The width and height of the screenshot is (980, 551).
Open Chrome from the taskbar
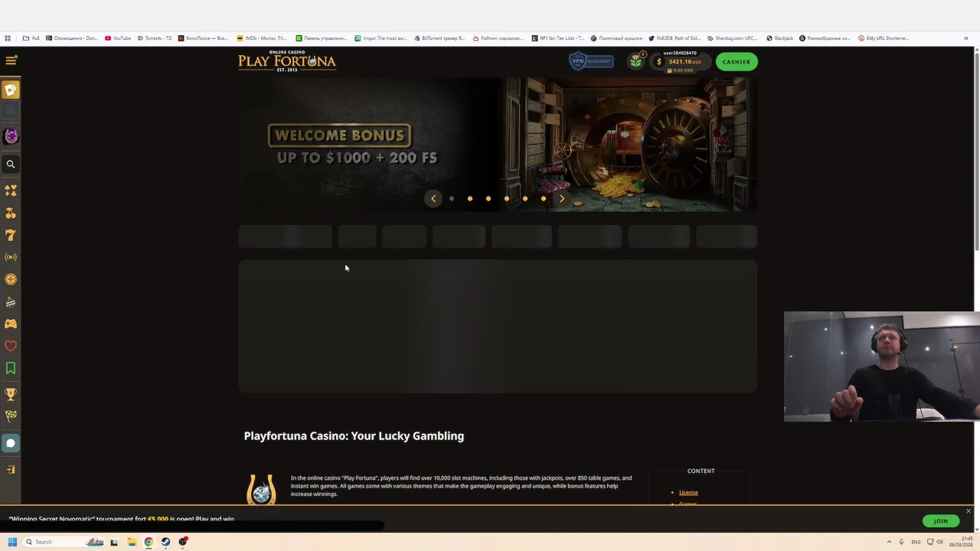149,542
